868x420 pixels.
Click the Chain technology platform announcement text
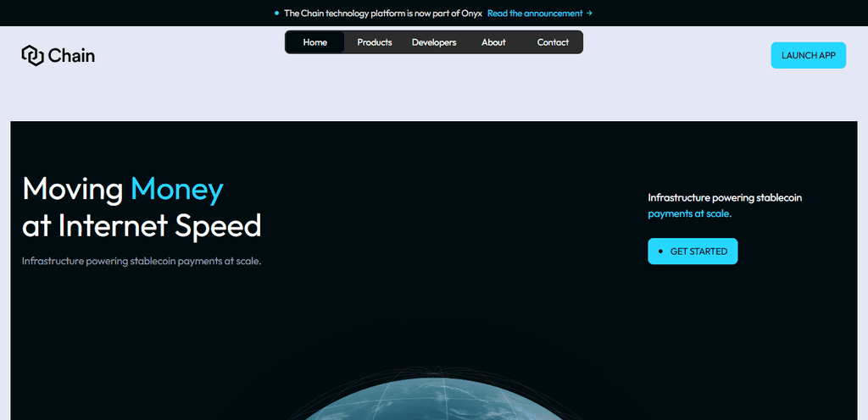(383, 14)
